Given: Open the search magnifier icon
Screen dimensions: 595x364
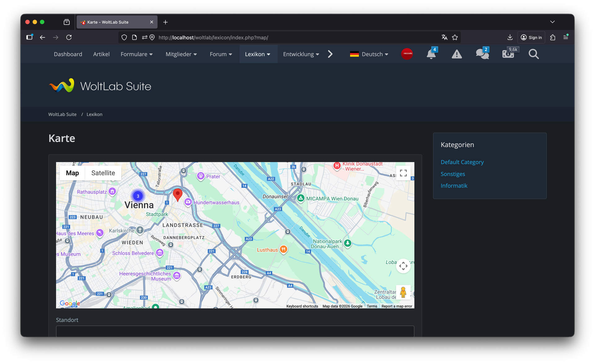Looking at the screenshot, I should (x=533, y=54).
